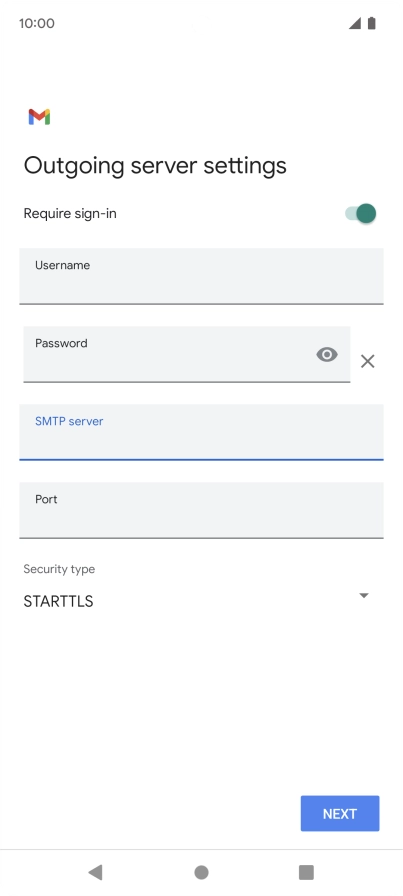
Task: Select the Port input field
Action: point(201,510)
